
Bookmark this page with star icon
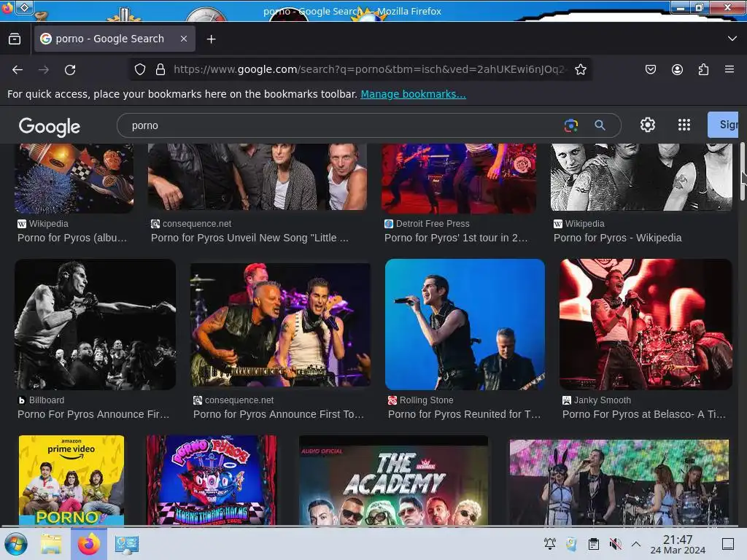[x=580, y=69]
